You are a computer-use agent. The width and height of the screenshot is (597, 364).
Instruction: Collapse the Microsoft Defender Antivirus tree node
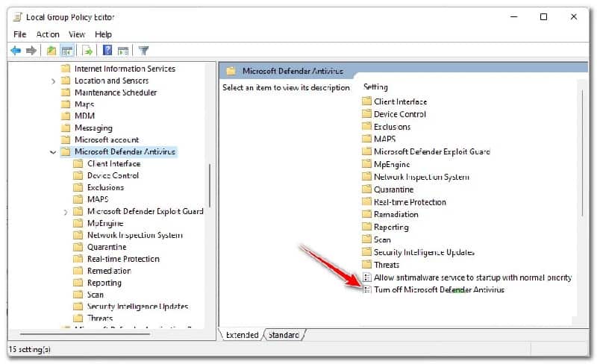pos(53,152)
